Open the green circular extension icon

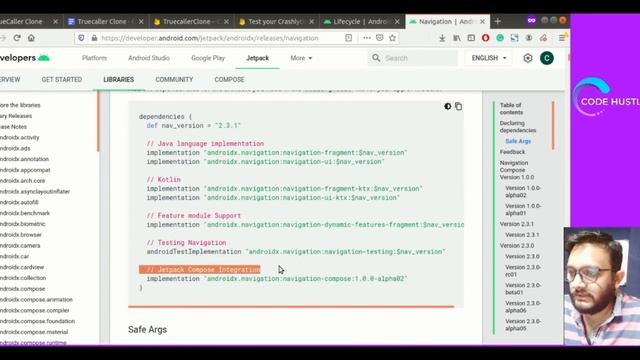[x=500, y=38]
